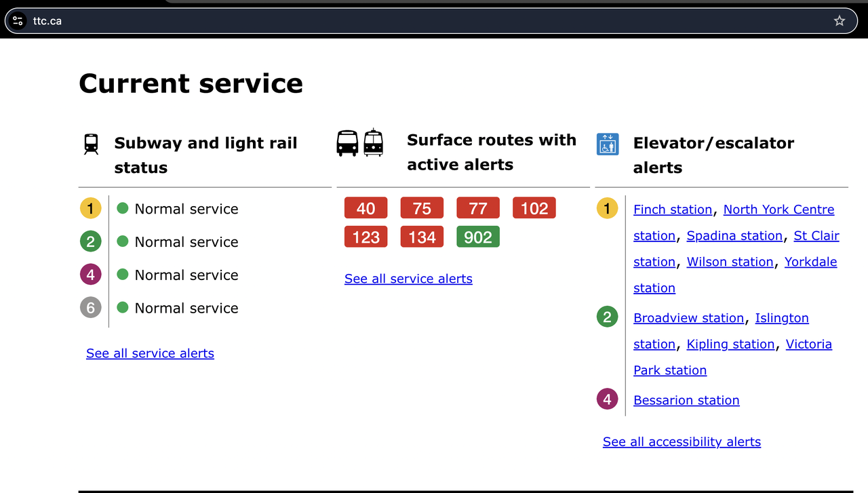Select the grey Line 6 status icon
The height and width of the screenshot is (493, 868).
[x=91, y=308]
